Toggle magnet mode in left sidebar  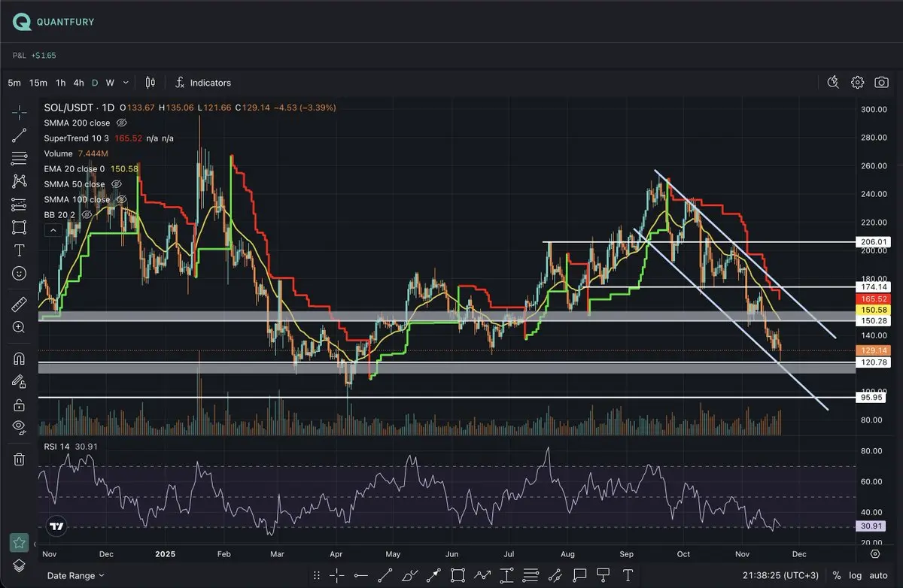pos(20,359)
